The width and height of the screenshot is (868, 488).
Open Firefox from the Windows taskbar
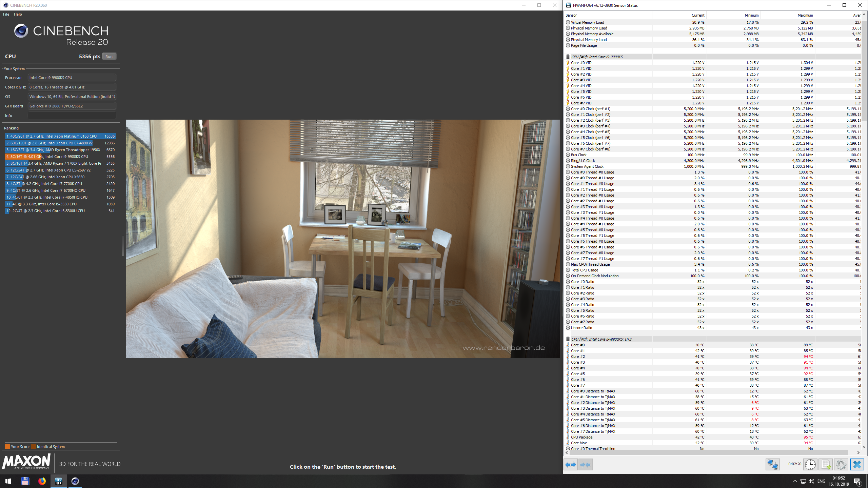pyautogui.click(x=42, y=481)
